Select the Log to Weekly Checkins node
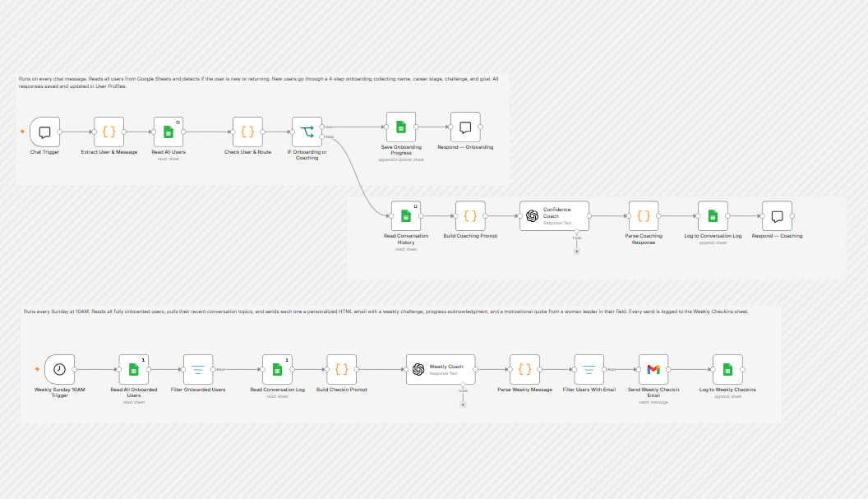 coord(727,369)
